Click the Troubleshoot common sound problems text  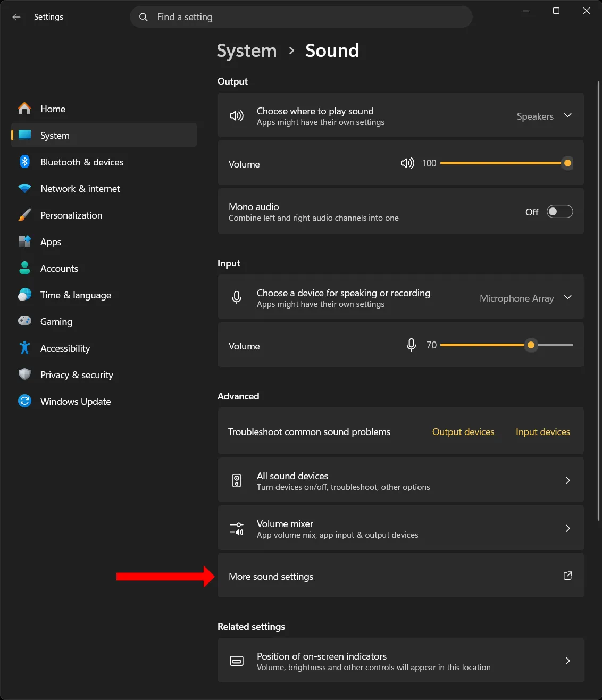click(x=309, y=432)
